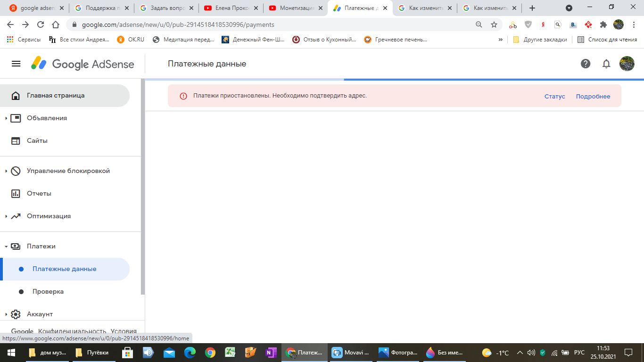This screenshot has height=362, width=644.
Task: Expand the Объявления section arrow
Action: click(6, 118)
